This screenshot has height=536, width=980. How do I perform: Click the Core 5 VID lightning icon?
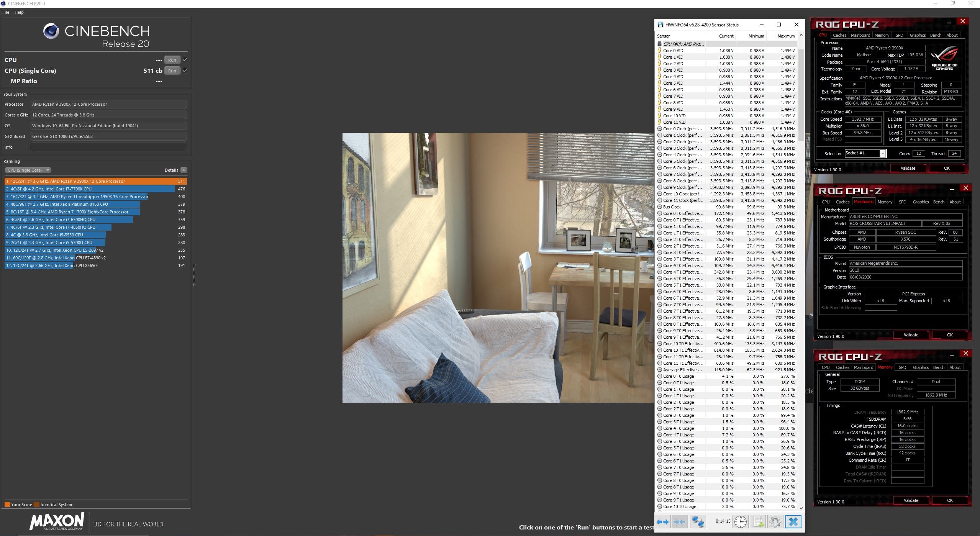(660, 83)
